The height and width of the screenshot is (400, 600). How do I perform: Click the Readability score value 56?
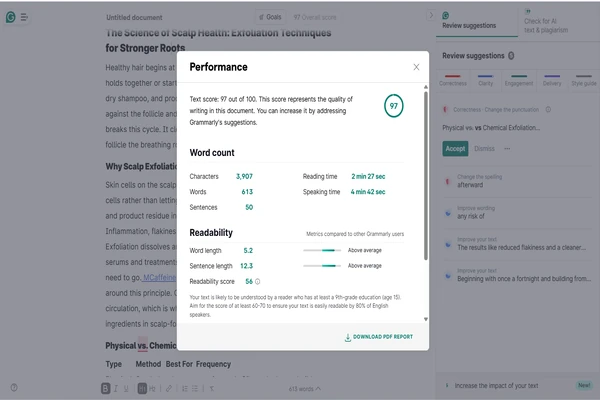click(249, 281)
